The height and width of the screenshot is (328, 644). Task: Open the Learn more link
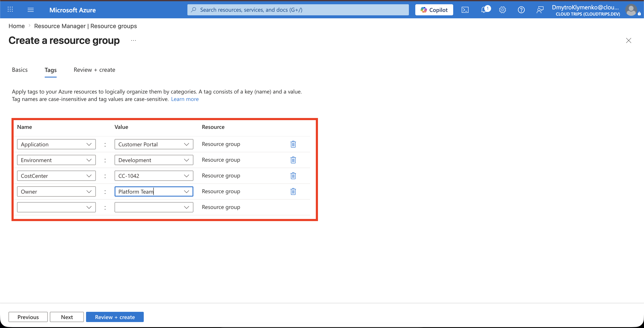click(x=185, y=99)
